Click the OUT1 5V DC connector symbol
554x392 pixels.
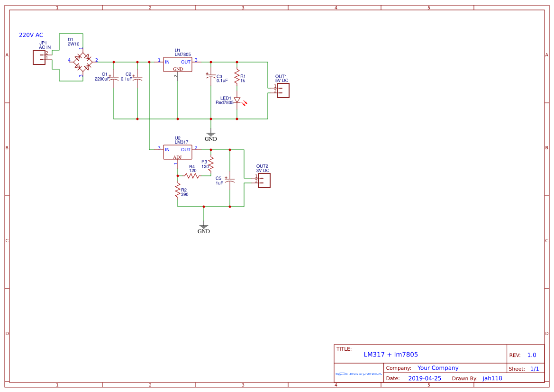pyautogui.click(x=282, y=91)
